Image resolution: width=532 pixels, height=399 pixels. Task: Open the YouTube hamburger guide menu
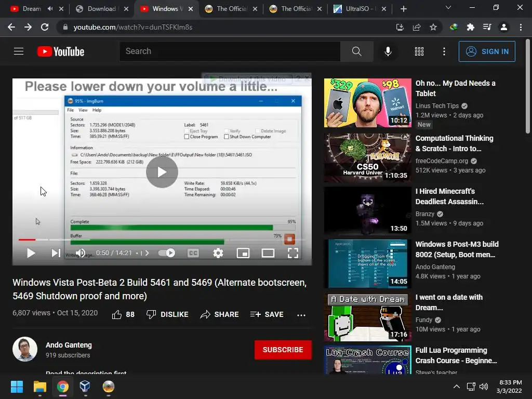19,51
